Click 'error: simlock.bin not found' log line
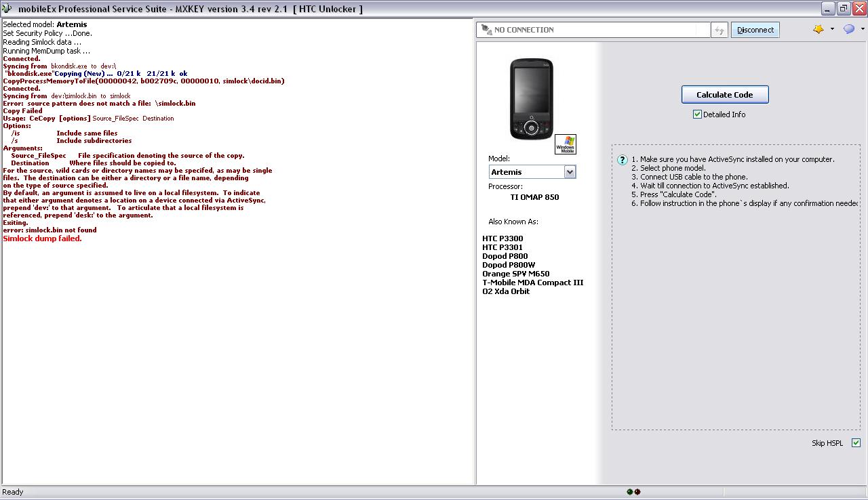The width and height of the screenshot is (868, 500). [50, 230]
